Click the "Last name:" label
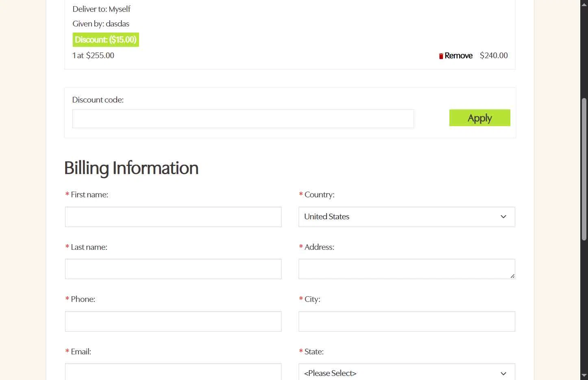Viewport: 588px width, 380px height. pos(89,247)
